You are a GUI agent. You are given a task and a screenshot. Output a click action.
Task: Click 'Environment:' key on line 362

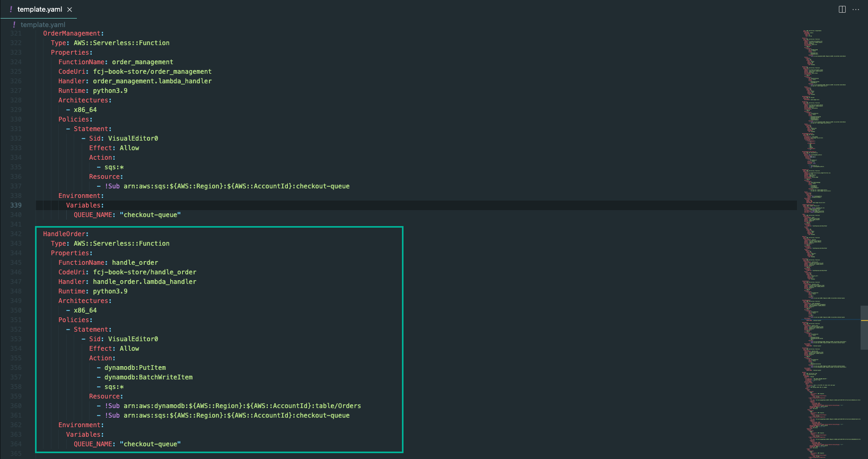point(81,425)
